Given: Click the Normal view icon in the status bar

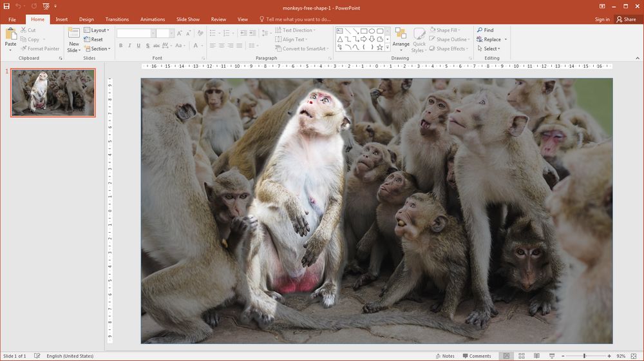Looking at the screenshot, I should pyautogui.click(x=506, y=356).
